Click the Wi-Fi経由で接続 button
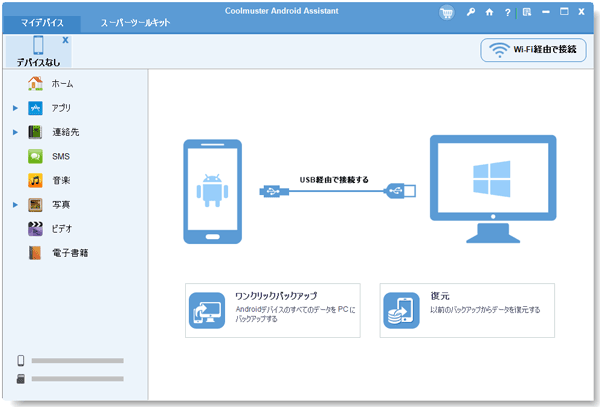This screenshot has width=600, height=407. click(533, 50)
